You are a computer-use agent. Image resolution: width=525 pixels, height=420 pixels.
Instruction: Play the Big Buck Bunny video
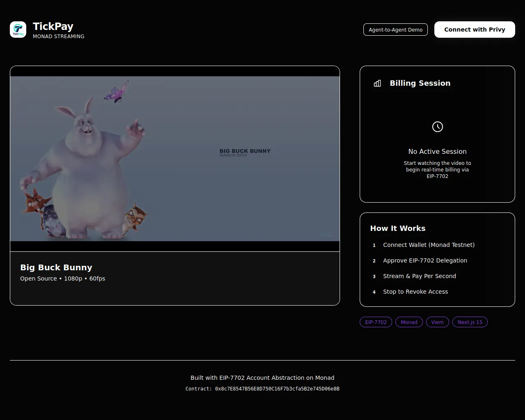tap(175, 159)
